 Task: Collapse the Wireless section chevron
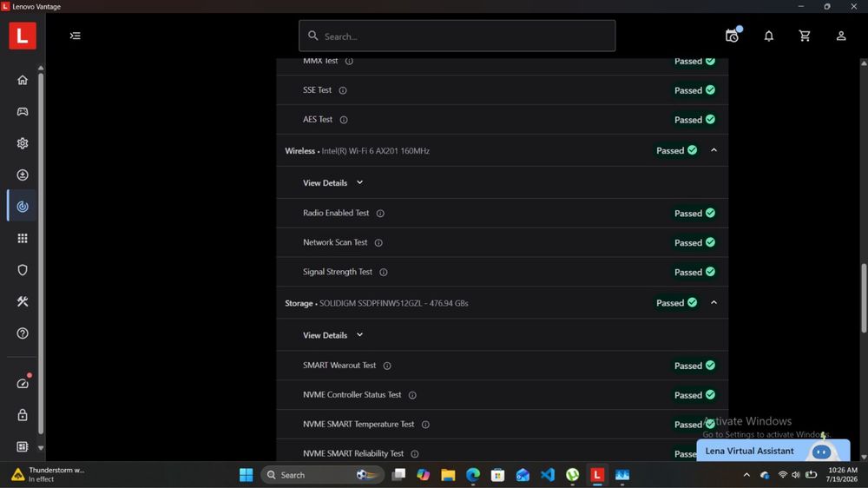[x=714, y=150]
